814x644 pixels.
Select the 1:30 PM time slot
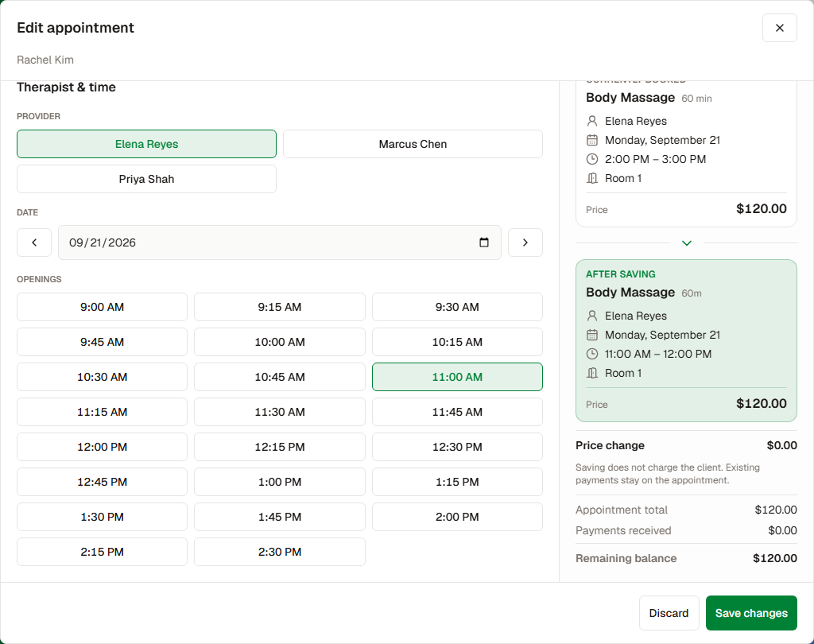point(103,517)
